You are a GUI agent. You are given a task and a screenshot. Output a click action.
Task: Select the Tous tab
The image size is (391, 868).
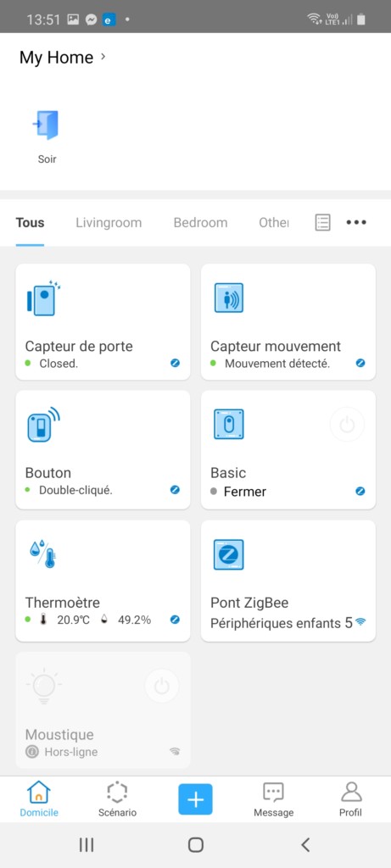(30, 223)
